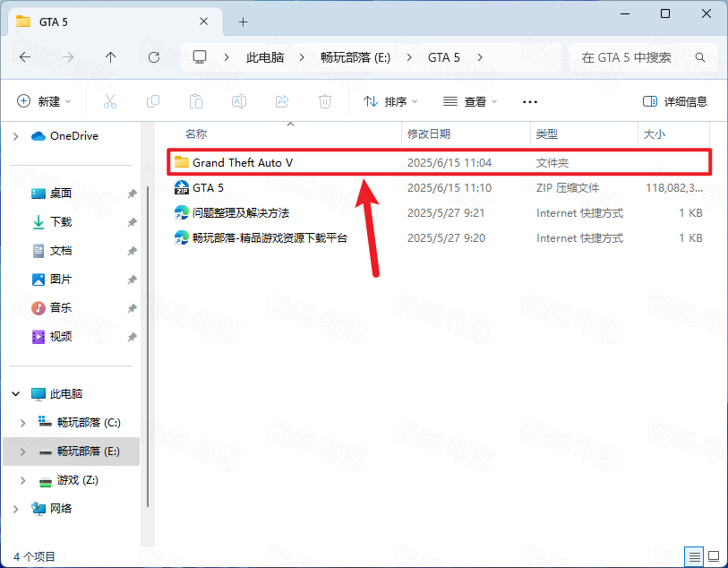Unpin 音乐 using its pin icon

click(133, 308)
